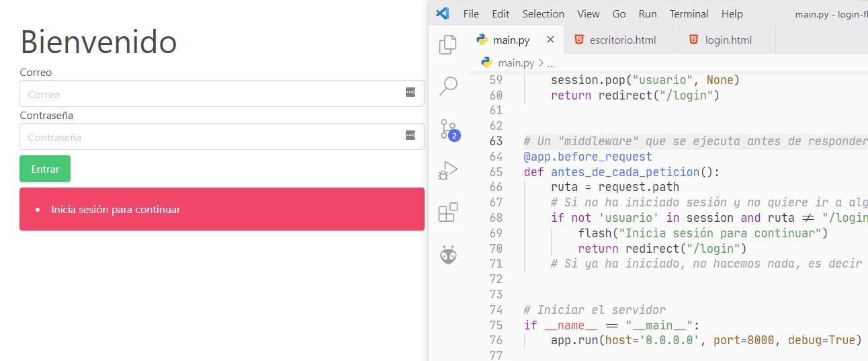This screenshot has height=361, width=868.
Task: Click the '# Un "middleware"' comment line
Action: [695, 141]
